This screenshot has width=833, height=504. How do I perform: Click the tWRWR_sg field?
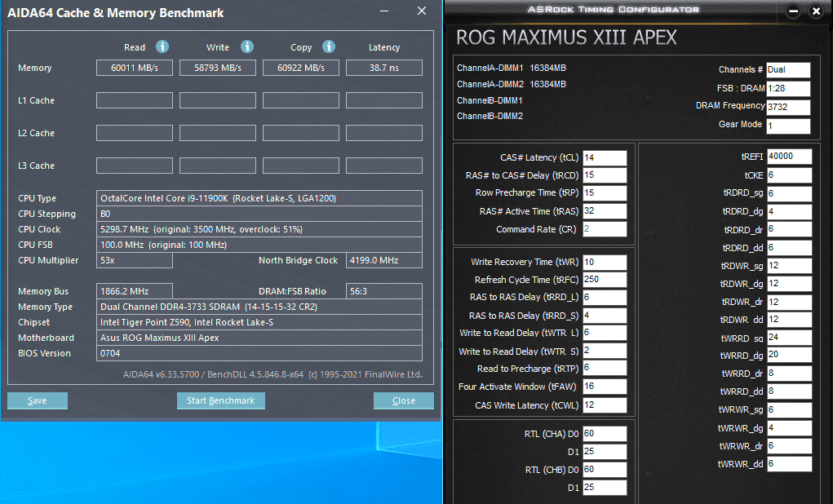(x=790, y=410)
